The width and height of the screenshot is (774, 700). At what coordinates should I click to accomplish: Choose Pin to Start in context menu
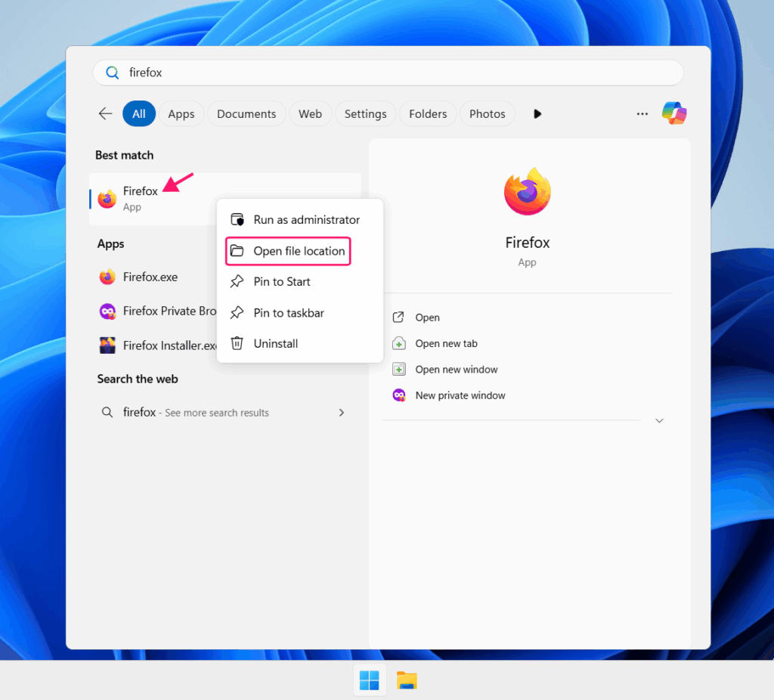pyautogui.click(x=299, y=282)
